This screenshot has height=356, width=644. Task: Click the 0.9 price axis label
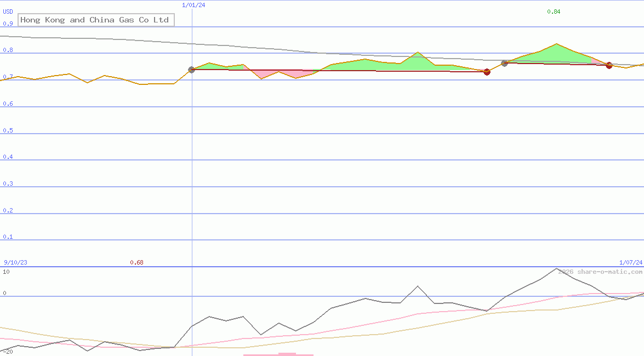coord(8,24)
